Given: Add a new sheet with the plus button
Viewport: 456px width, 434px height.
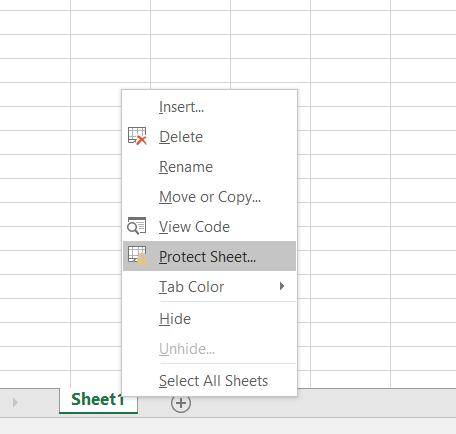Looking at the screenshot, I should coord(181,403).
